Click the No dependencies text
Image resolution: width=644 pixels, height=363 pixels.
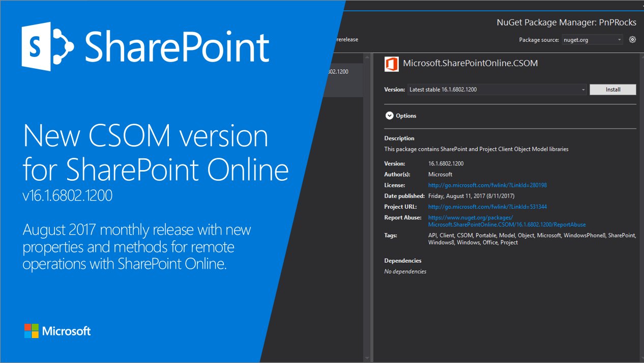405,271
